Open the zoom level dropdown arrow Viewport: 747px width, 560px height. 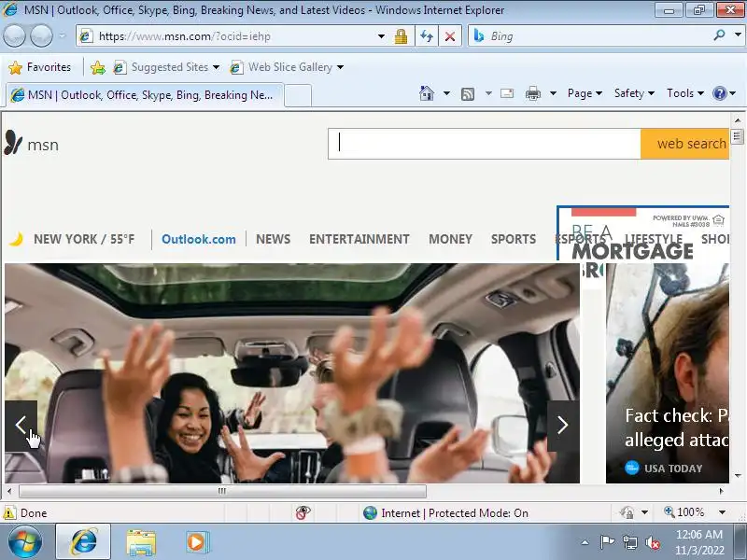[x=722, y=512]
